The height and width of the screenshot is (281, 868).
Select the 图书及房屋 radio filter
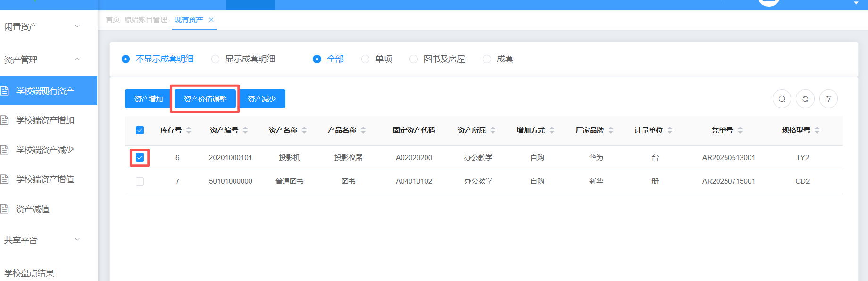coord(414,59)
